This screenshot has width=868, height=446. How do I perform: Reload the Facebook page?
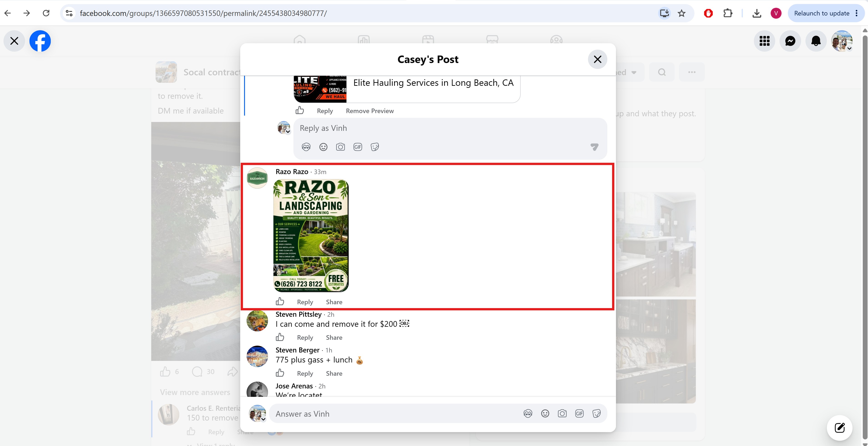(x=46, y=13)
